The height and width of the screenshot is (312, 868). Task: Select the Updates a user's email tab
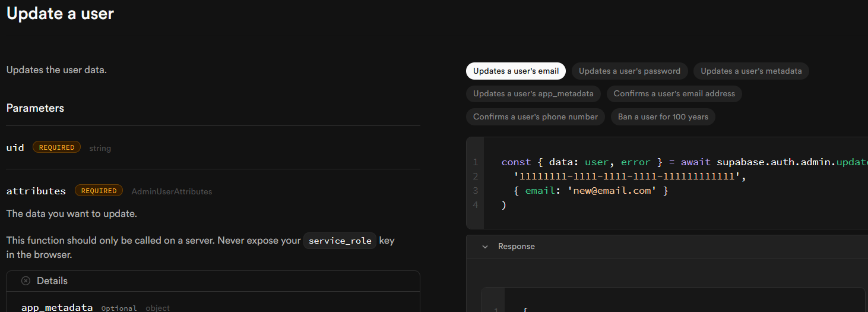516,71
